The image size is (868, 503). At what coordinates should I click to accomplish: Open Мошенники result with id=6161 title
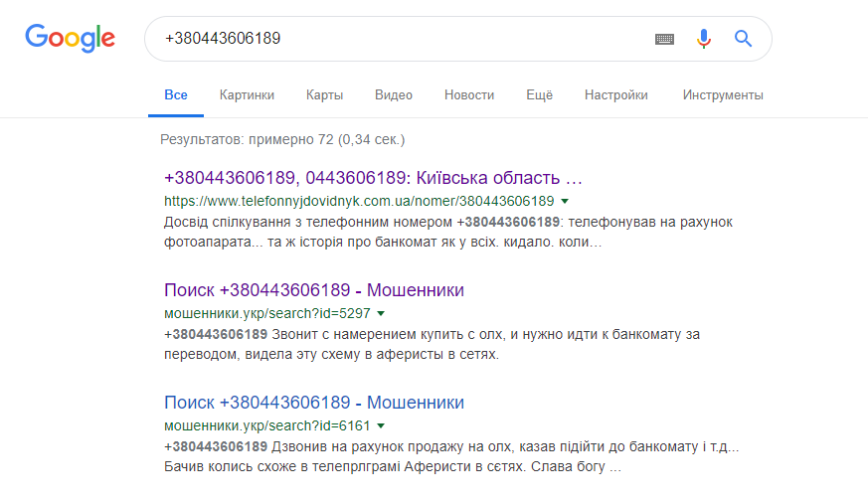pyautogui.click(x=314, y=403)
